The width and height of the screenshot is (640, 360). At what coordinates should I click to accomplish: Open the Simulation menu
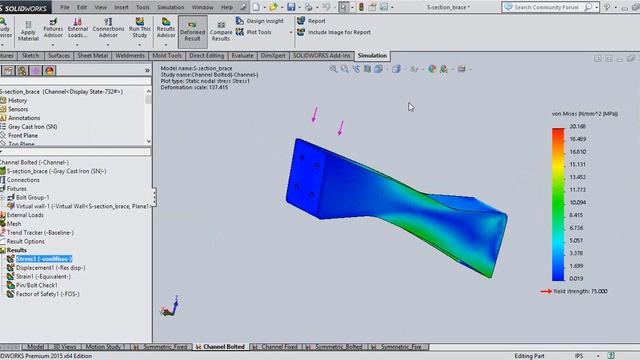pyautogui.click(x=171, y=7)
